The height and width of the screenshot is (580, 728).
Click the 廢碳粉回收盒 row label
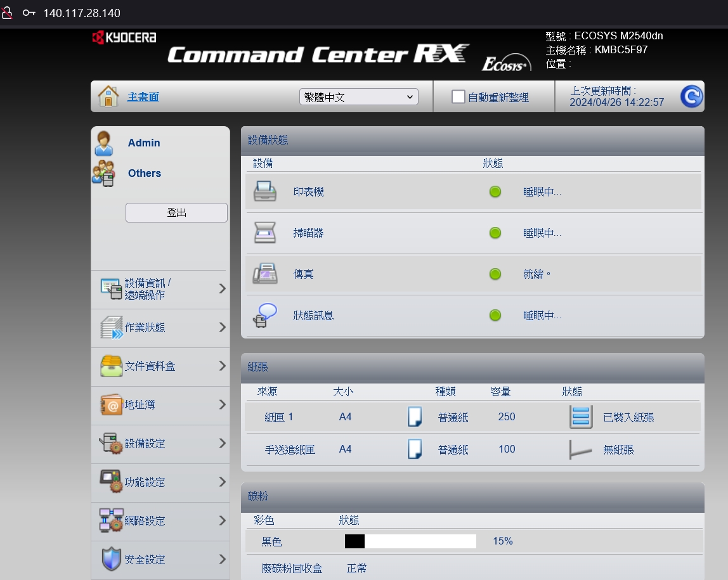292,569
